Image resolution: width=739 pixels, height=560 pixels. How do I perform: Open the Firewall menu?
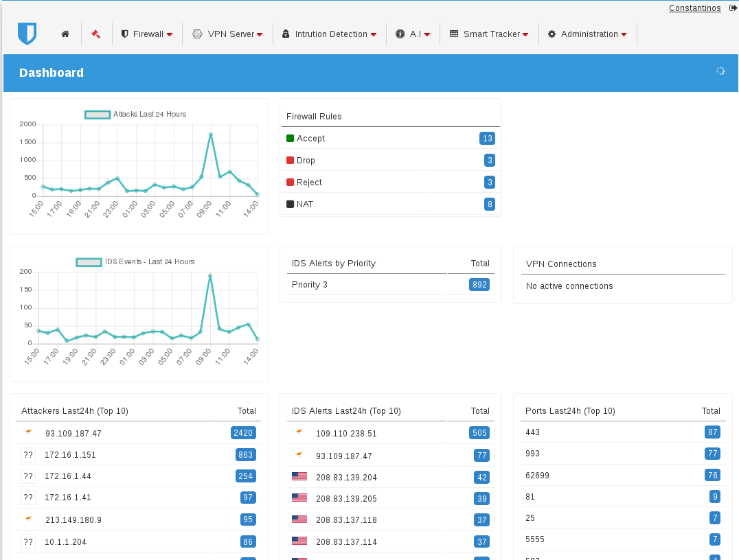(x=147, y=34)
